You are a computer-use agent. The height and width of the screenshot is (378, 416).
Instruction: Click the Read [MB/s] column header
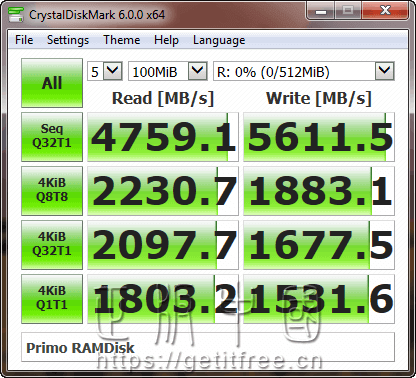(163, 98)
